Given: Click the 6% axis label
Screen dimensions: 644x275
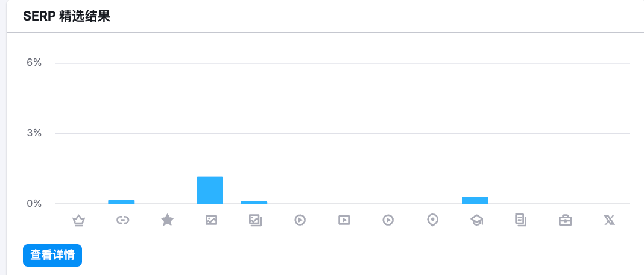Looking at the screenshot, I should coord(34,63).
